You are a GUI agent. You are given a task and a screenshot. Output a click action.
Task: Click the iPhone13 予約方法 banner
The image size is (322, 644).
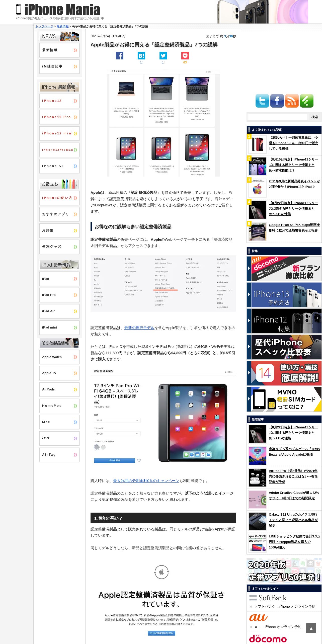click(x=284, y=295)
